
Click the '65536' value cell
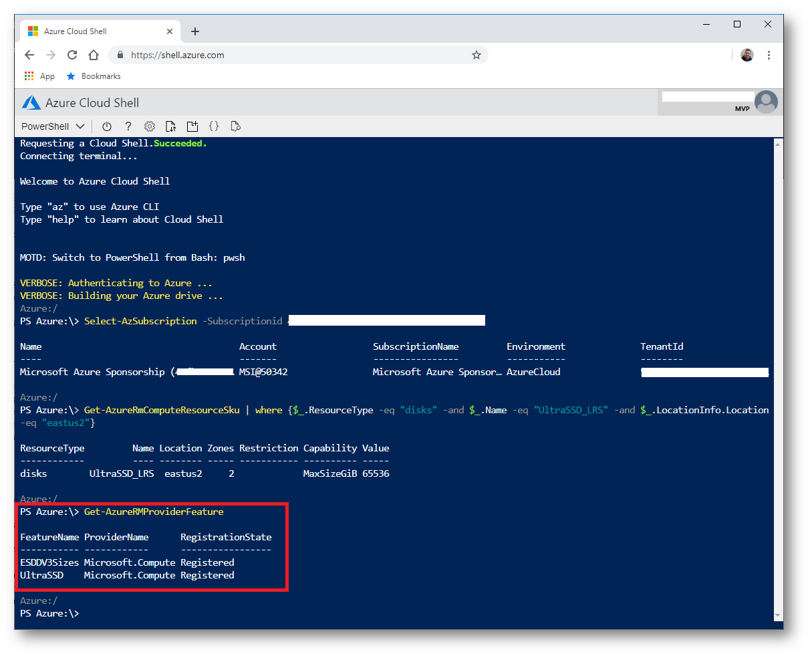[376, 473]
